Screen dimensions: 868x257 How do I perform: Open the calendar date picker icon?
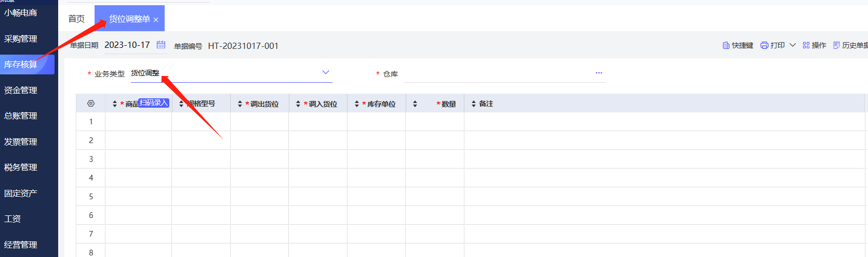tap(161, 45)
